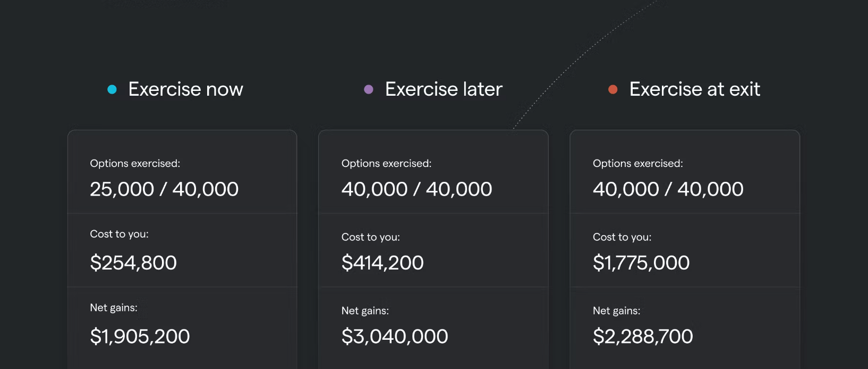Click "Options exercised:" label in Exercise now card
Viewport: 868px width, 369px height.
pos(135,164)
